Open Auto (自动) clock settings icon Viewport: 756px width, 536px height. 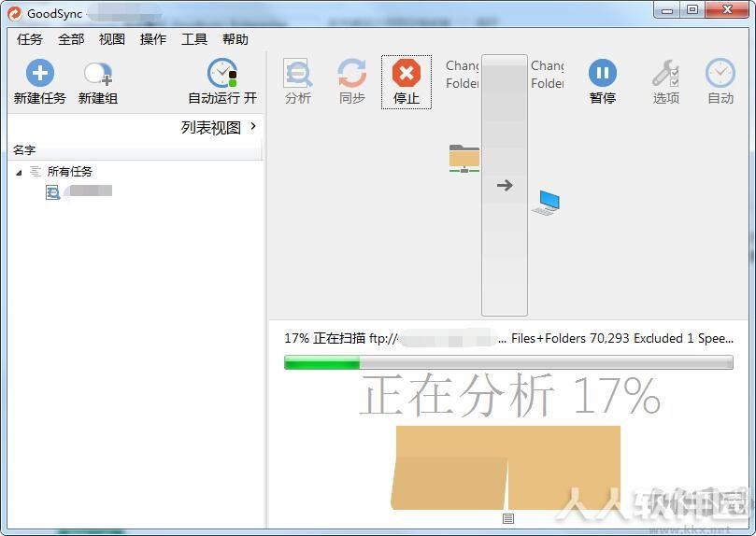(x=720, y=73)
